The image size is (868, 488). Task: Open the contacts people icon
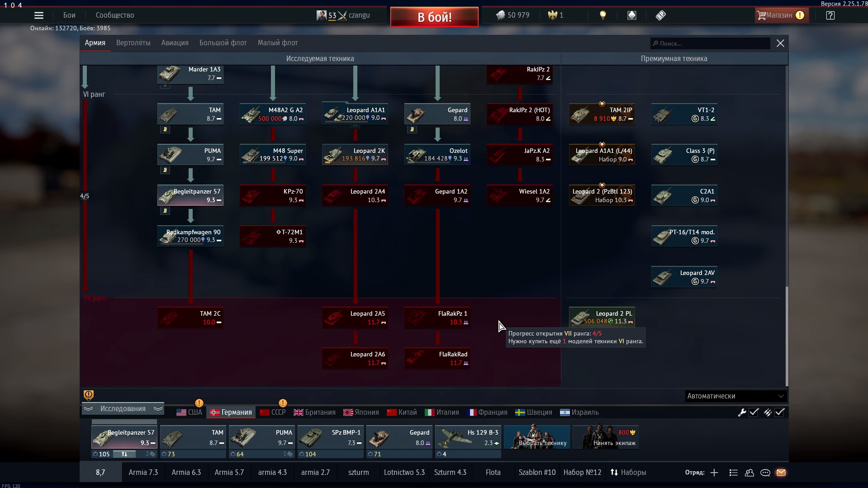pyautogui.click(x=749, y=473)
